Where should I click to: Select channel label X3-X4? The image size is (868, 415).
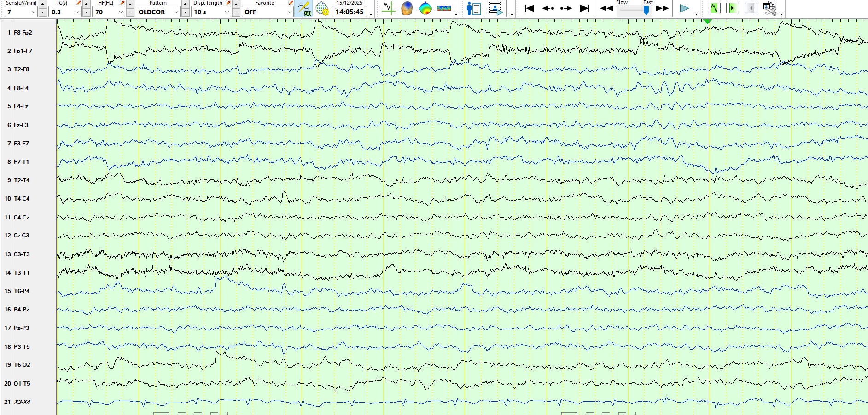22,402
